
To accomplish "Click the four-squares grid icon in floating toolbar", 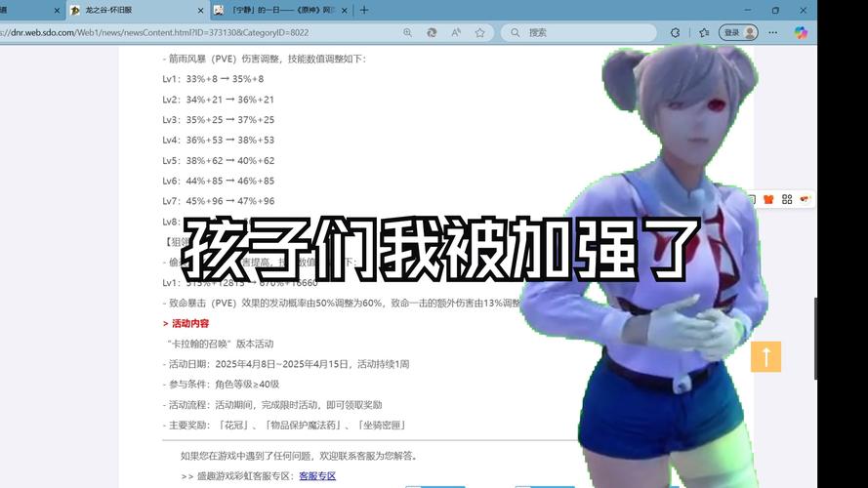I will (787, 199).
